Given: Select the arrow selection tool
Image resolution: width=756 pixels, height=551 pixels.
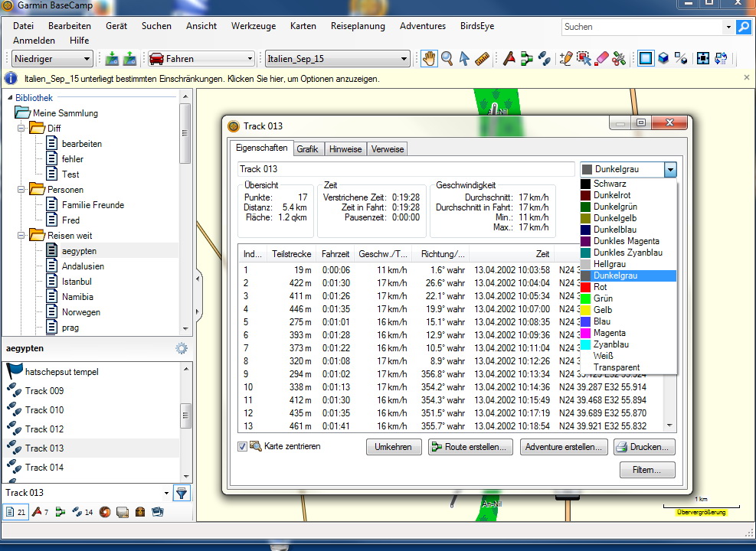Looking at the screenshot, I should (464, 59).
